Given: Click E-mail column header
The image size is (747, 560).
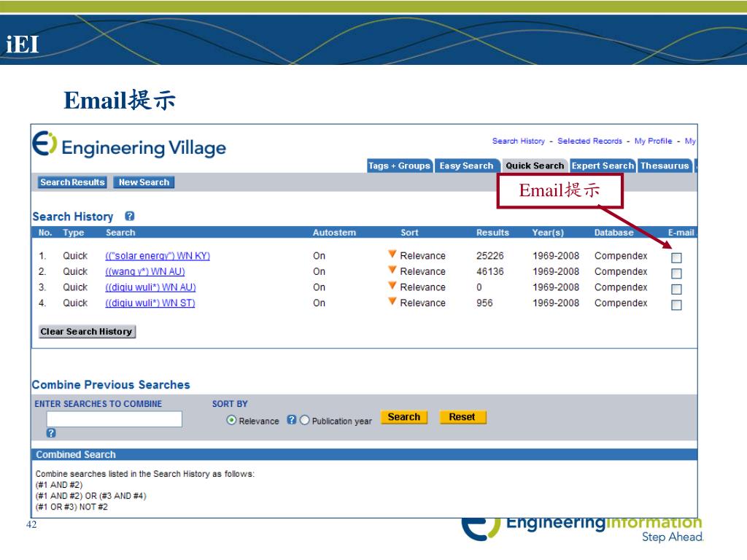Looking at the screenshot, I should pos(681,233).
